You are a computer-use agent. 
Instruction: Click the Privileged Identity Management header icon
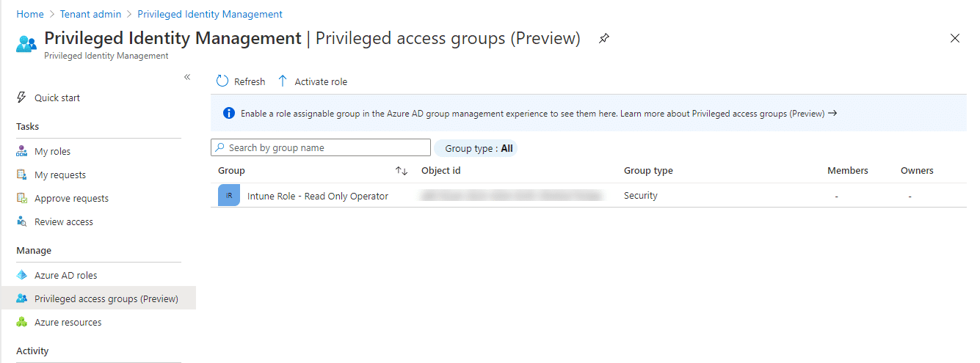pos(26,43)
